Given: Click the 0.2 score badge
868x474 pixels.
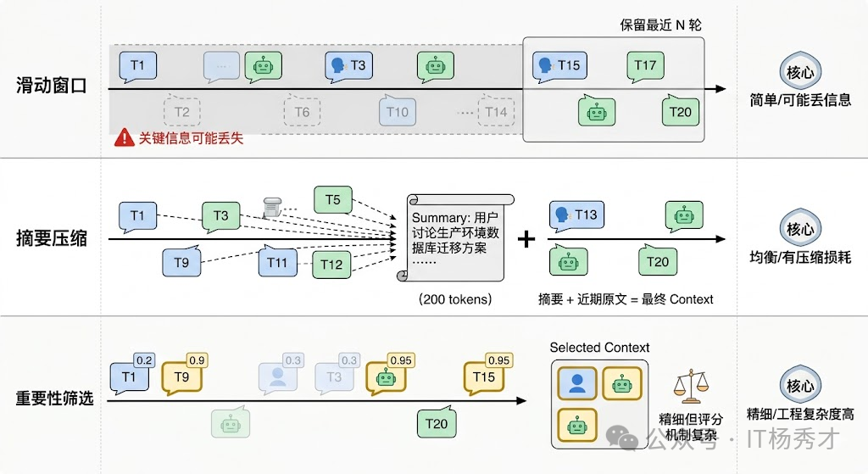Looking at the screenshot, I should coord(144,360).
